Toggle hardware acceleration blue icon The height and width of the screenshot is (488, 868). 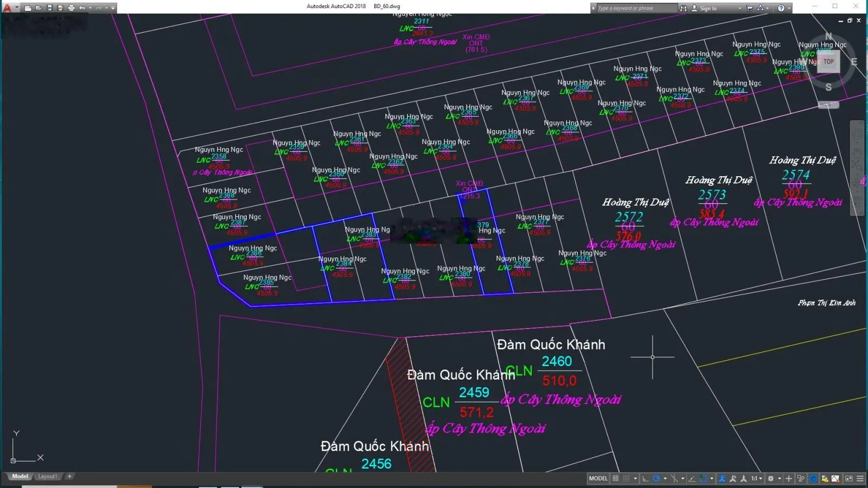coord(813,478)
